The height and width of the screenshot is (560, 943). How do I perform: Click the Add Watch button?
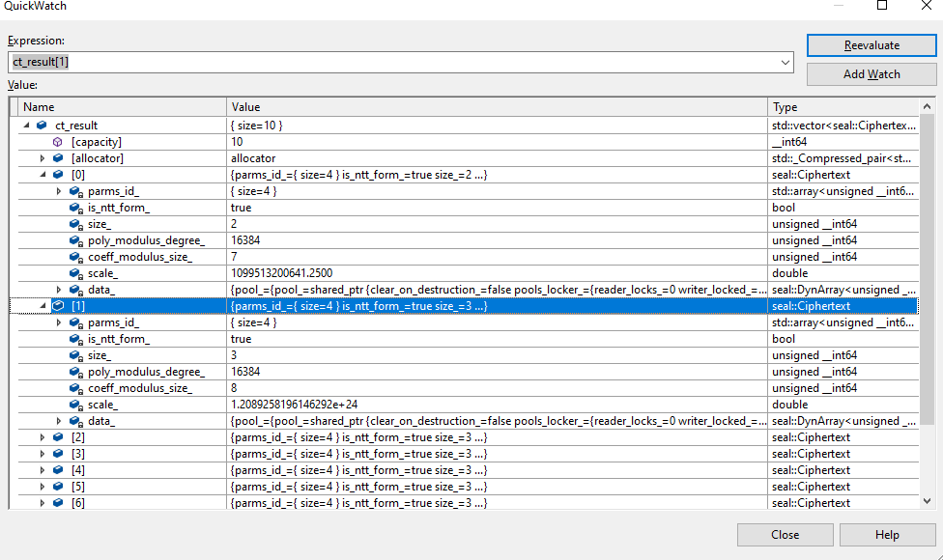[x=871, y=74]
